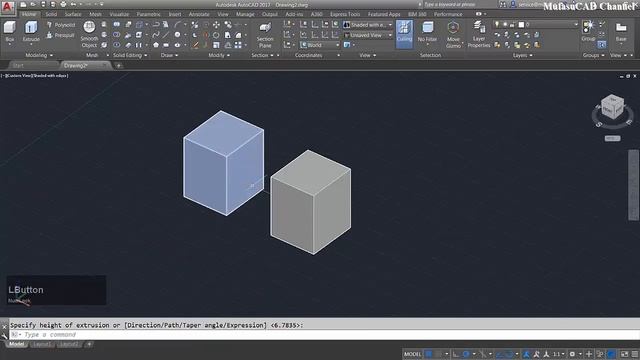640x360 pixels.
Task: Expand the Solid Editing panel
Action: 130,55
